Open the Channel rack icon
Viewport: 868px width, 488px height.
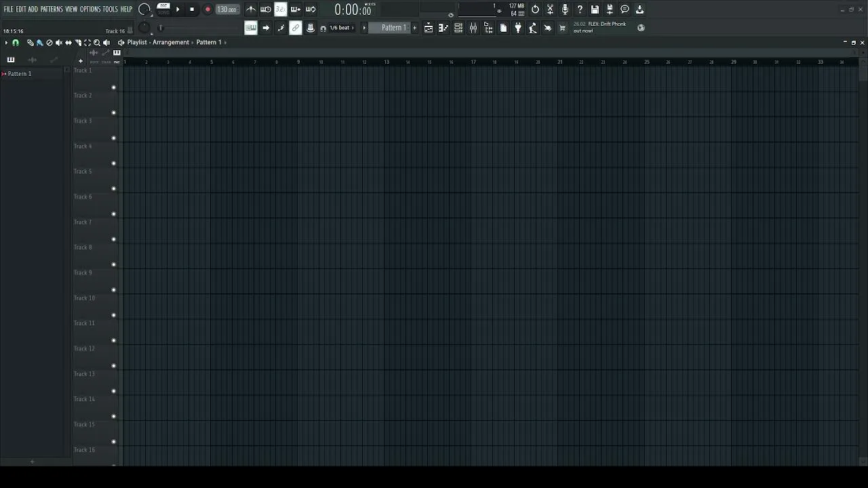click(x=458, y=28)
